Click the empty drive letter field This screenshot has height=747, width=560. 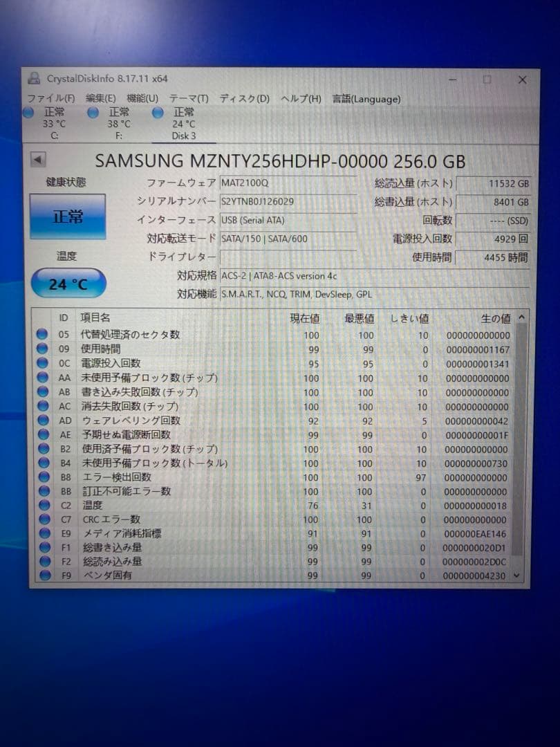[x=288, y=257]
